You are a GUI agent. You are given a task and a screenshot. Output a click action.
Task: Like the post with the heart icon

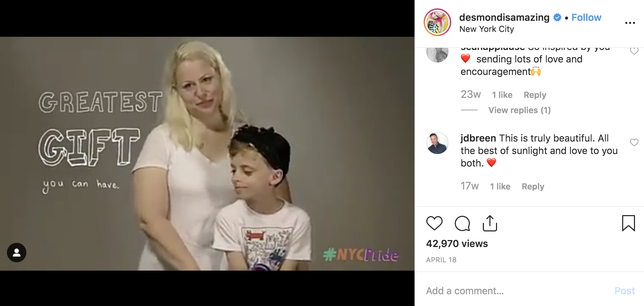click(x=434, y=223)
